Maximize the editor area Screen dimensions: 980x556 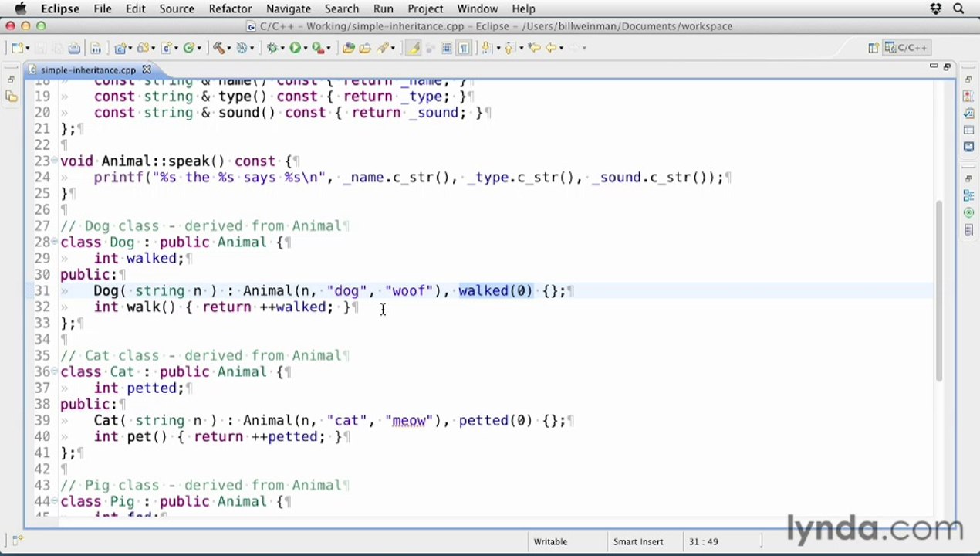(x=947, y=66)
